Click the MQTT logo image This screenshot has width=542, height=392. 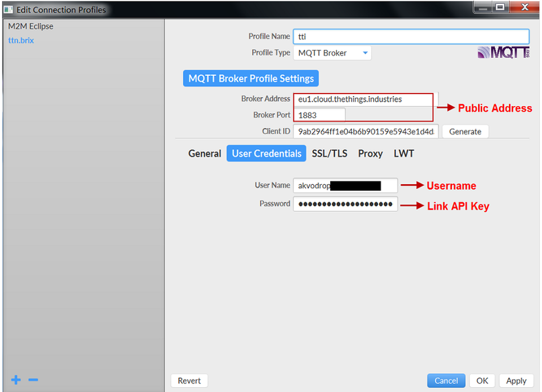(504, 52)
